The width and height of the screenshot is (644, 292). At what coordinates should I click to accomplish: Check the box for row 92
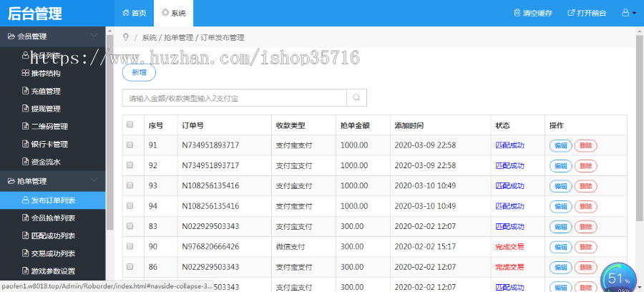(x=130, y=165)
